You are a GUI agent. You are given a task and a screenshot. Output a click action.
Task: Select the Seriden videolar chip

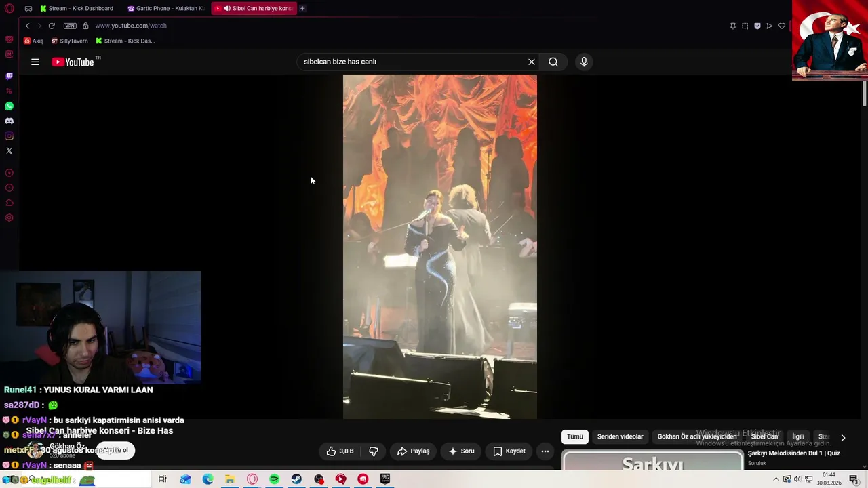[x=620, y=436]
